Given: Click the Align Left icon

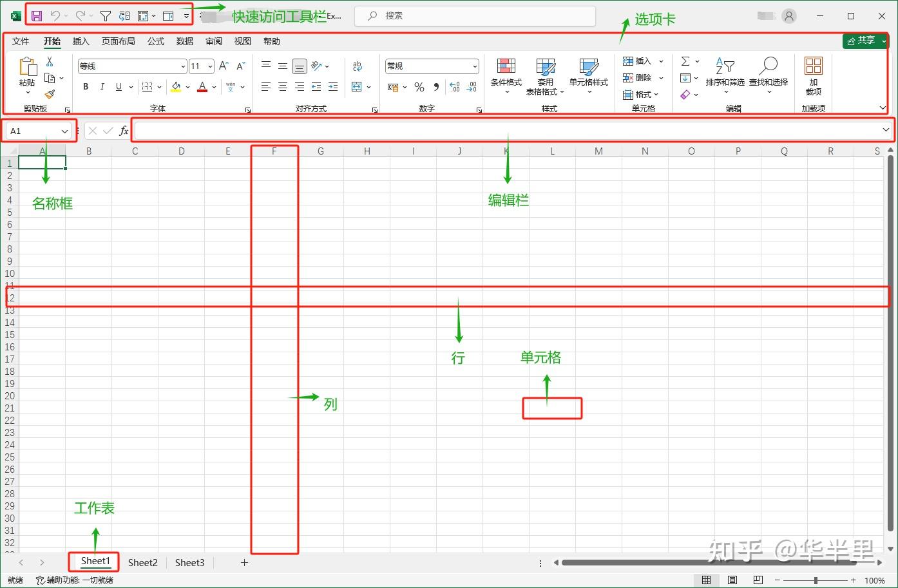Looking at the screenshot, I should [x=266, y=86].
